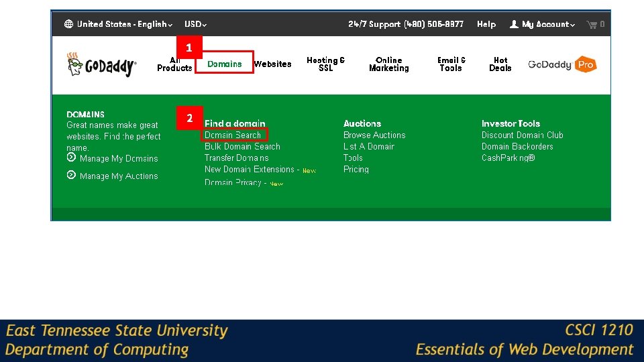Open the Online Marketing menu
644x362 pixels.
click(x=389, y=64)
